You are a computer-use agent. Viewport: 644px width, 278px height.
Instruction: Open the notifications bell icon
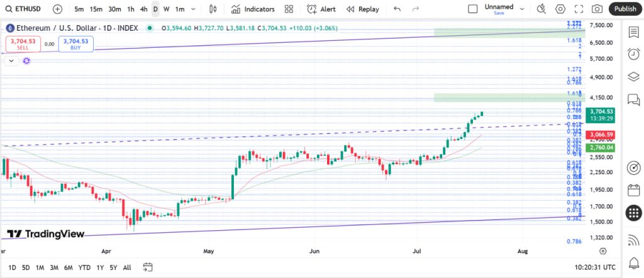pyautogui.click(x=633, y=263)
